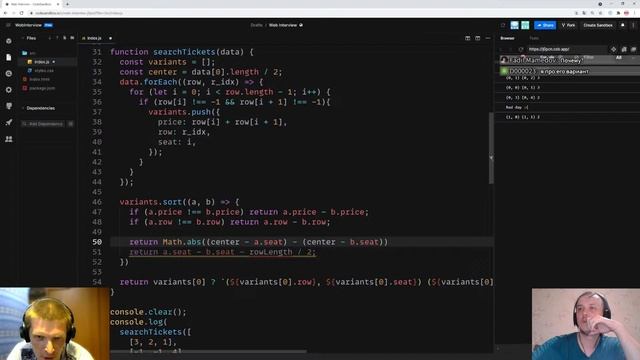640x360 pixels.
Task: Click the split editor layout icon
Action: pos(468,38)
